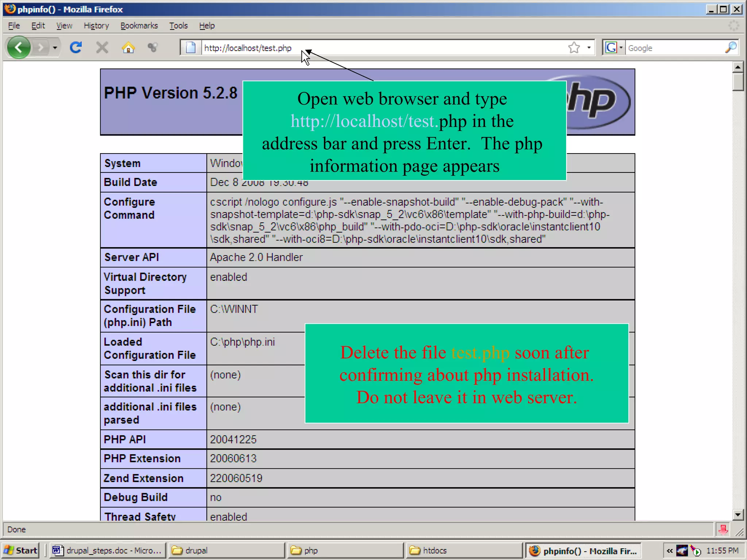This screenshot has width=747, height=560.
Task: Click the monitor system tray icon
Action: [x=682, y=551]
